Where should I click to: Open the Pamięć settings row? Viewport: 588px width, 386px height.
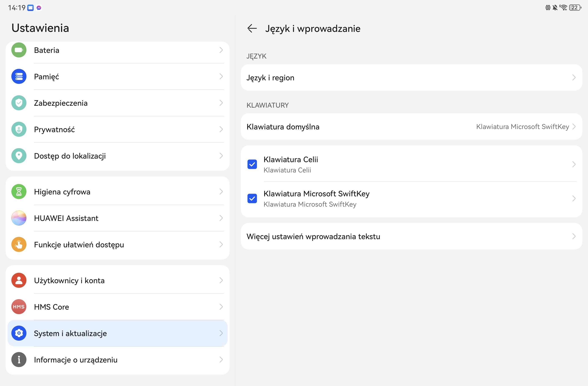pos(117,77)
